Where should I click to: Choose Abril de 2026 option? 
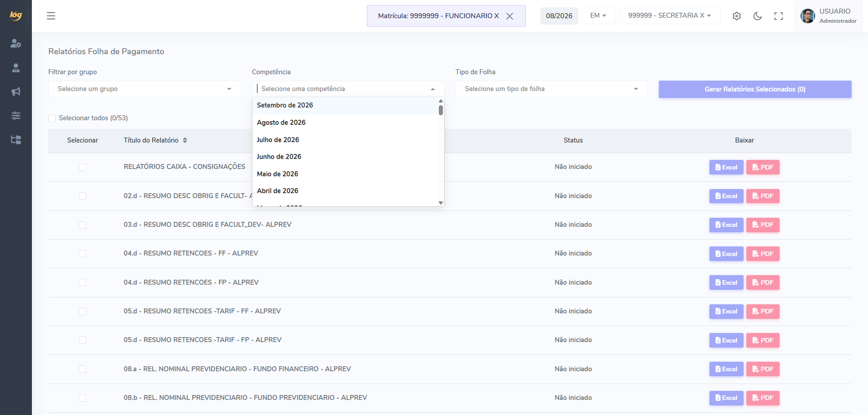point(345,191)
